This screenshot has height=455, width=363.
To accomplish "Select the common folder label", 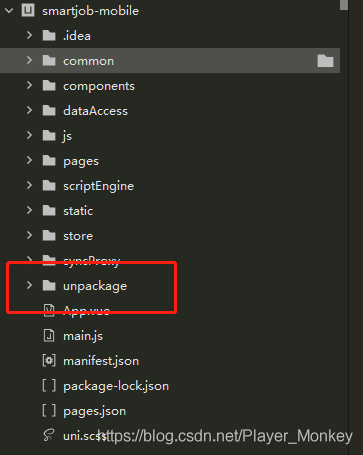I will [x=88, y=61].
